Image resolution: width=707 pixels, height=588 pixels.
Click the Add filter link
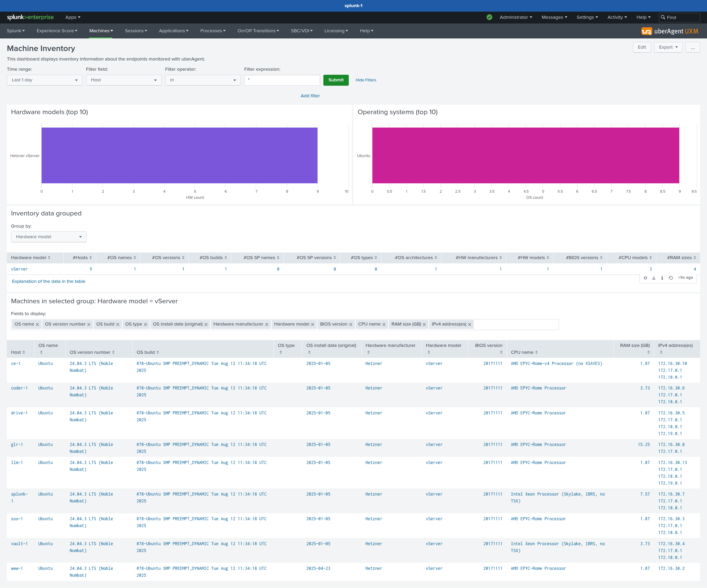click(x=310, y=96)
